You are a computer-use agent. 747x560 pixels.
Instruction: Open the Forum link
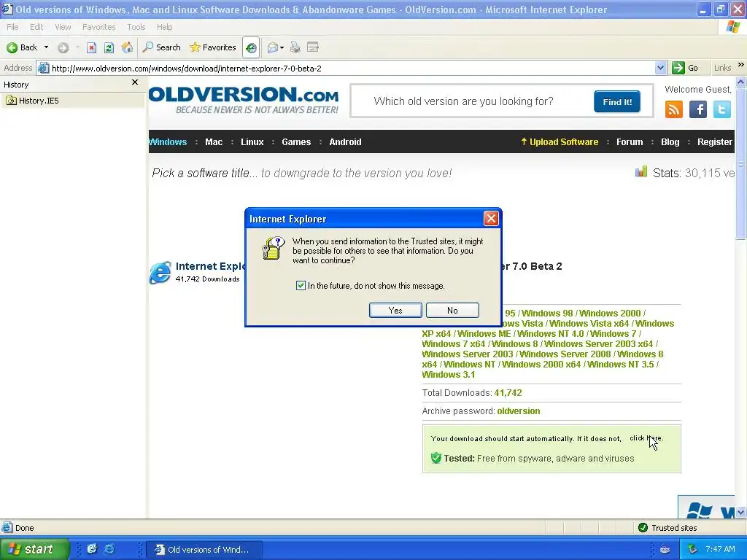(x=630, y=142)
